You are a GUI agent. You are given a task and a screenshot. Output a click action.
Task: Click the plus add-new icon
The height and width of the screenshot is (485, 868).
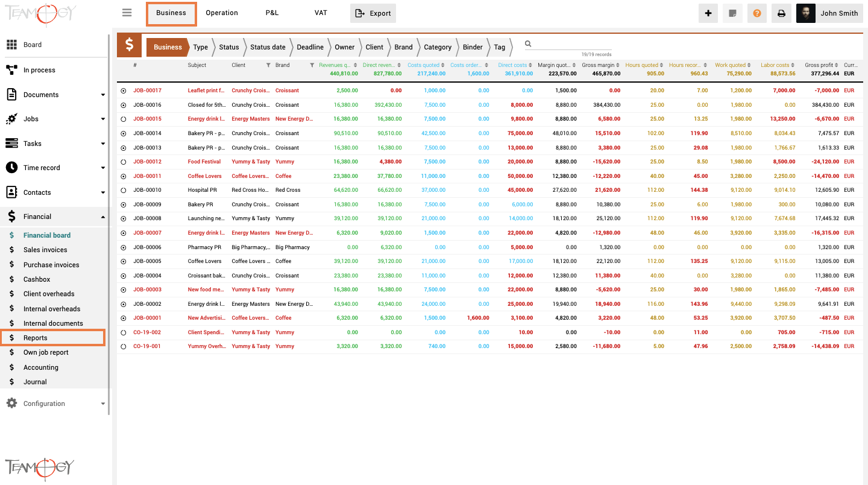click(x=708, y=13)
